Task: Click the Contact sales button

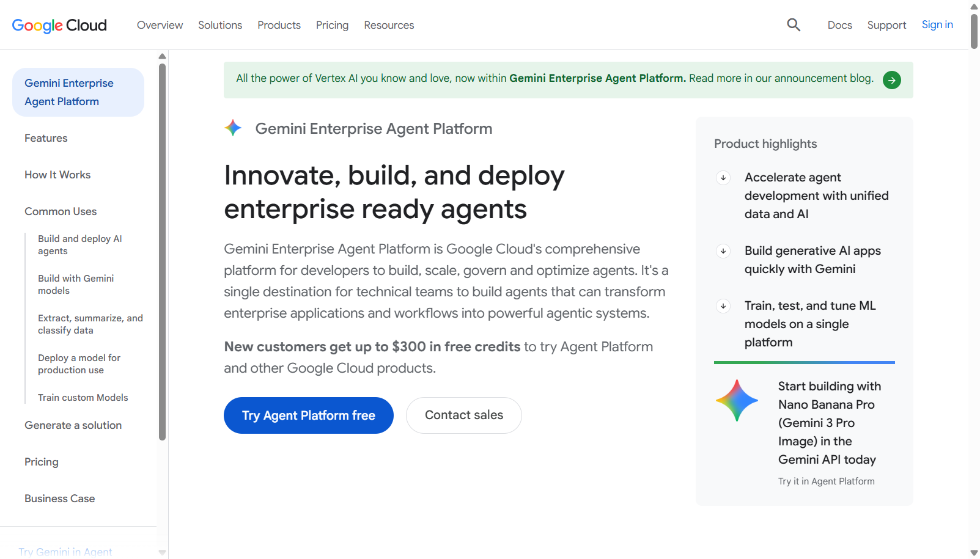Action: [464, 415]
